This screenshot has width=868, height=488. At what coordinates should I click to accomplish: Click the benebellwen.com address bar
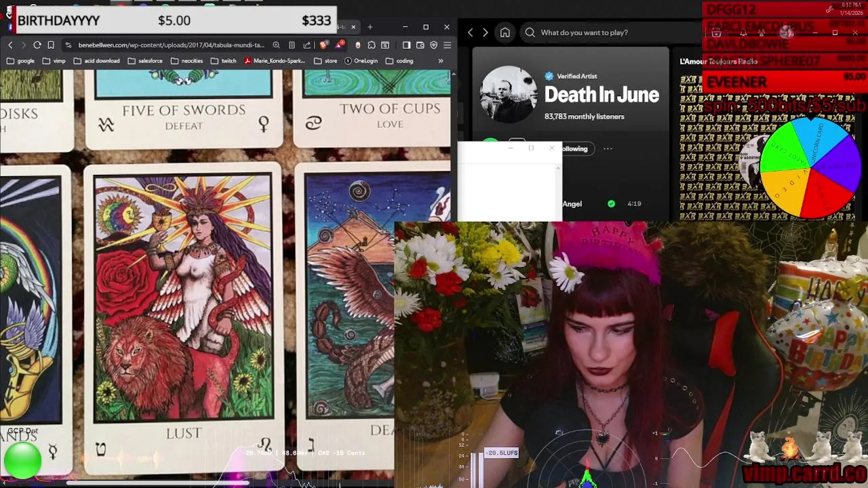point(171,45)
